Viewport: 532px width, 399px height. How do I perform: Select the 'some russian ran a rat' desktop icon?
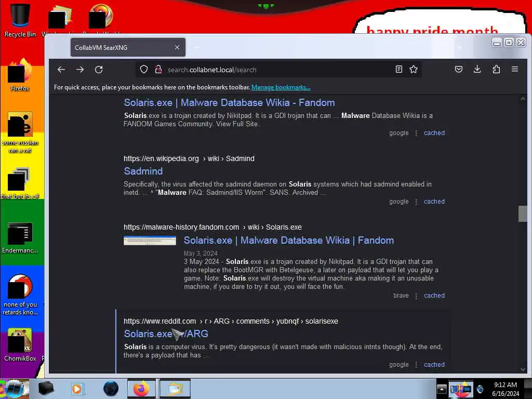(20, 132)
